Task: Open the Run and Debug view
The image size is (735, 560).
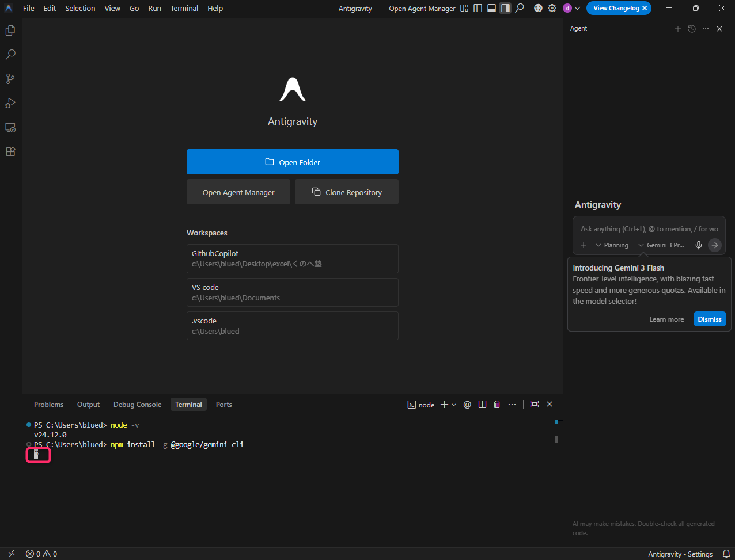Action: pos(10,103)
